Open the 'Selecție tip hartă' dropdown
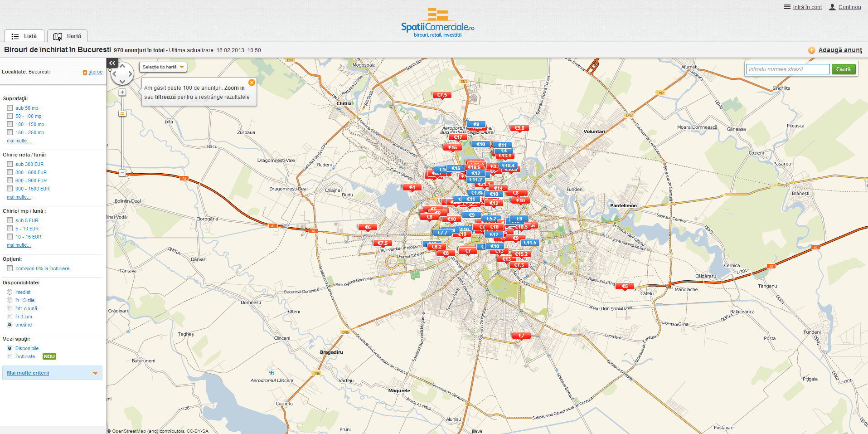Image resolution: width=868 pixels, height=434 pixels. click(x=163, y=67)
